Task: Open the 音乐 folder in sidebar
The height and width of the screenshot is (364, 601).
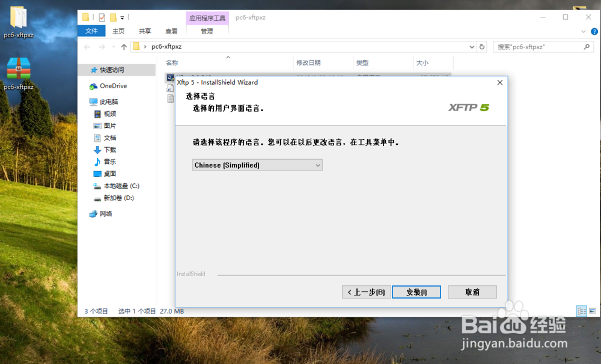Action: (x=109, y=162)
